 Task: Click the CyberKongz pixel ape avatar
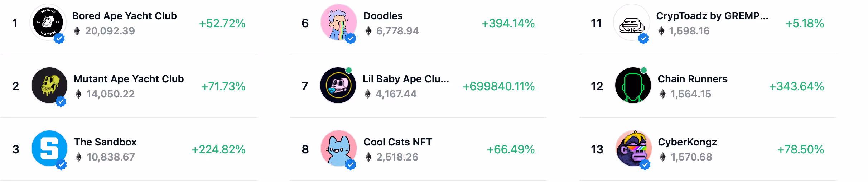click(633, 149)
